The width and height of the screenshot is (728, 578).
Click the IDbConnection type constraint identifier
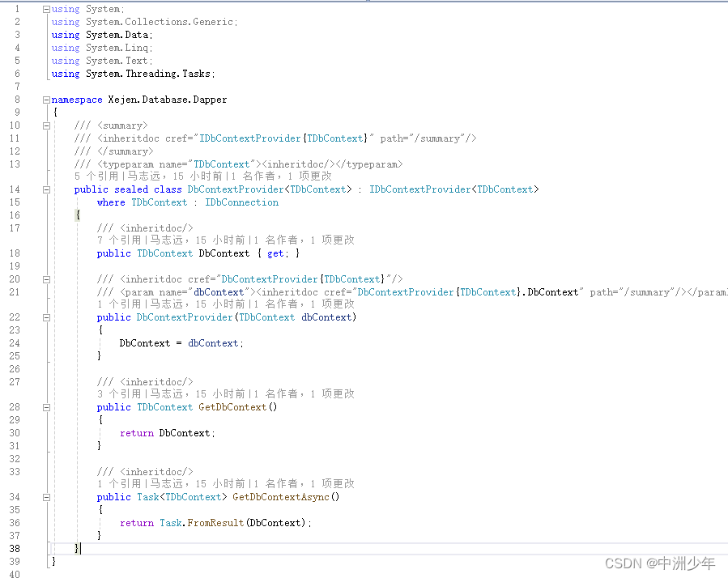(x=241, y=202)
